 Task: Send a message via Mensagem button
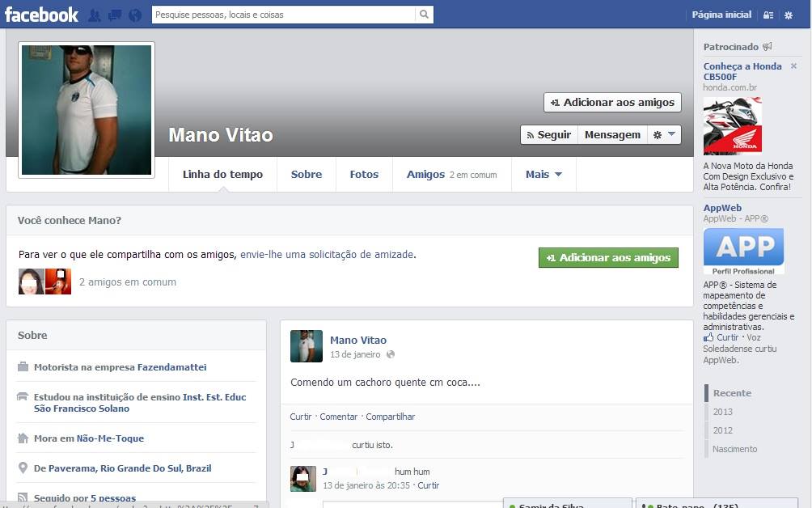click(x=612, y=135)
